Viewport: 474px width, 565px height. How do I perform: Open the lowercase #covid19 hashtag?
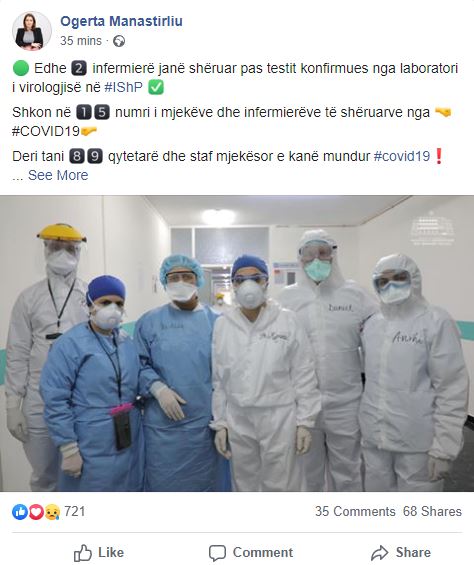pos(402,156)
